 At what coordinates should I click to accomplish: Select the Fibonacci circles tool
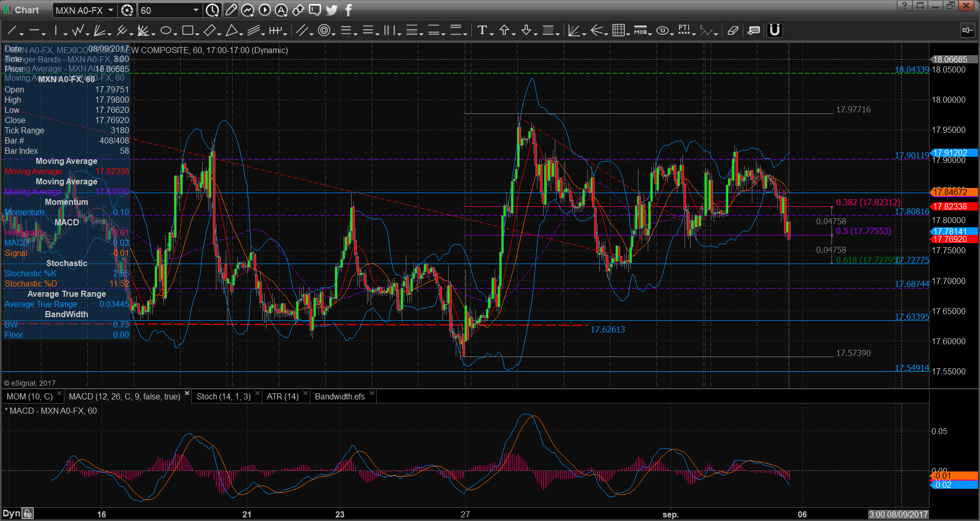click(x=324, y=31)
